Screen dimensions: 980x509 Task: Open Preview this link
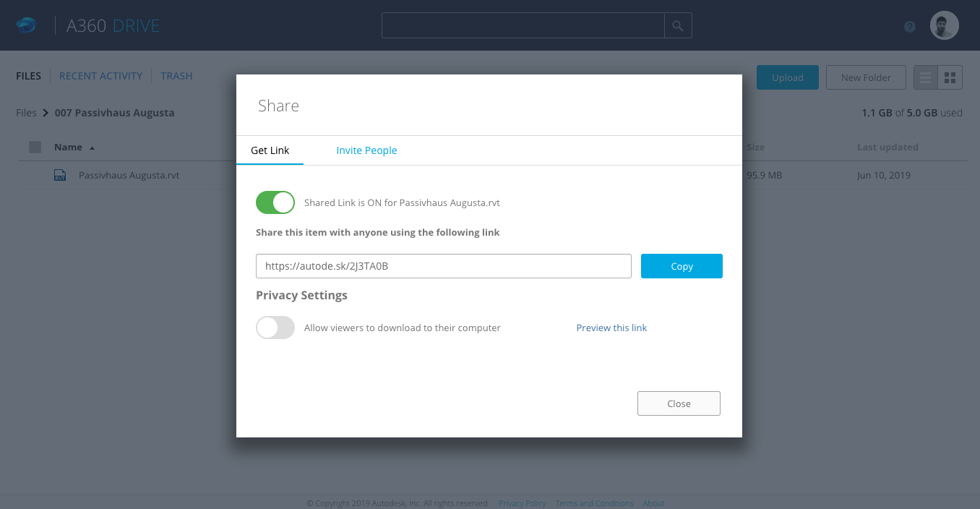pyautogui.click(x=611, y=328)
